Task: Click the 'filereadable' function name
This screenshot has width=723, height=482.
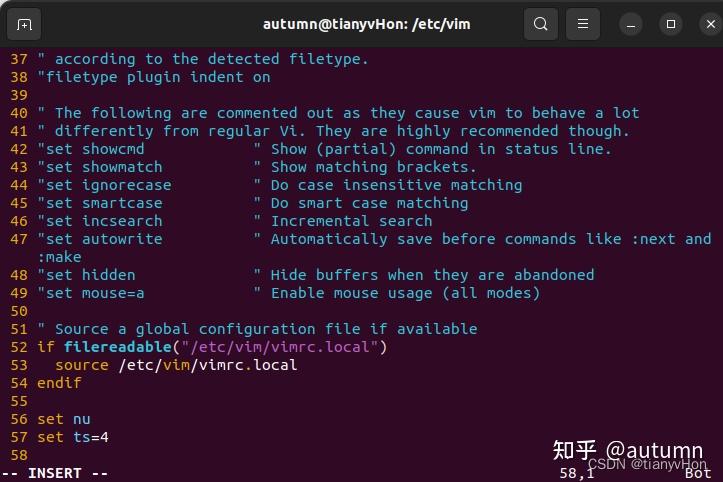Action: 118,347
